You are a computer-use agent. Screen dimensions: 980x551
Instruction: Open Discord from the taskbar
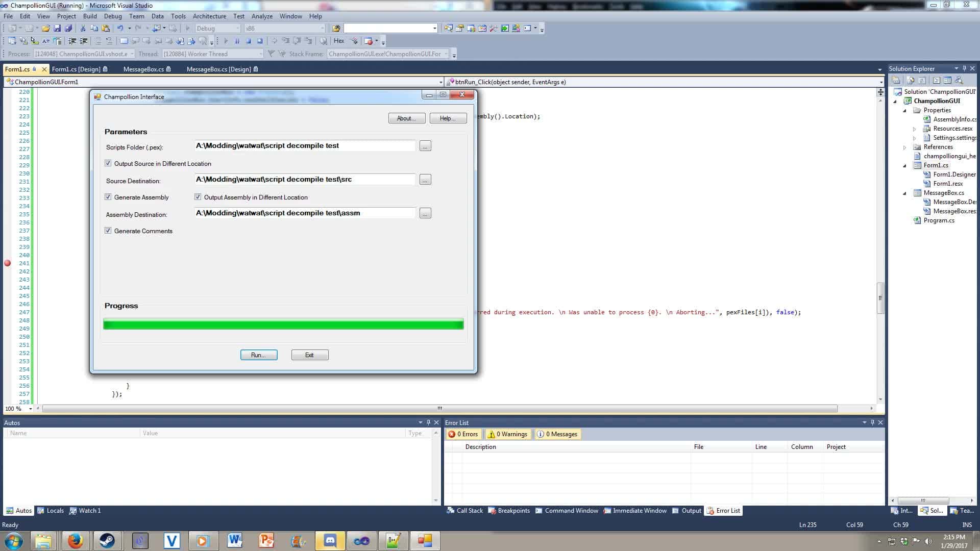(x=330, y=541)
